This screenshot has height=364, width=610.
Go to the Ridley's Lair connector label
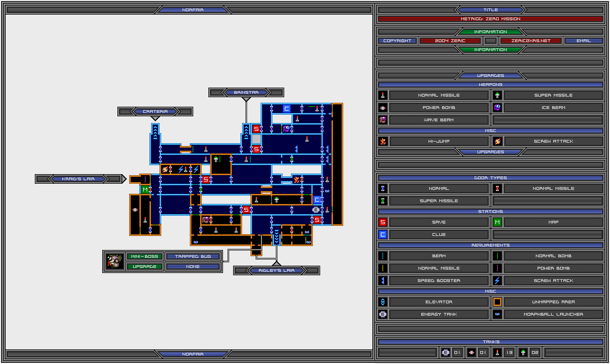pyautogui.click(x=276, y=271)
